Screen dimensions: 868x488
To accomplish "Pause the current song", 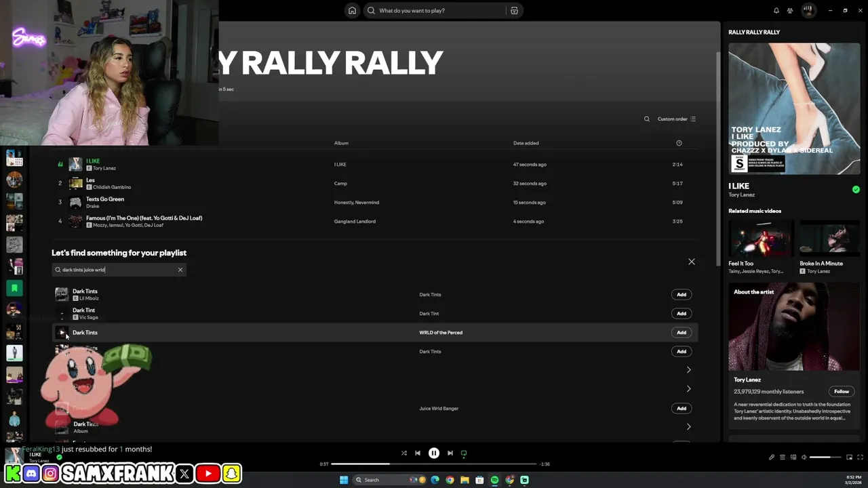I will [434, 453].
